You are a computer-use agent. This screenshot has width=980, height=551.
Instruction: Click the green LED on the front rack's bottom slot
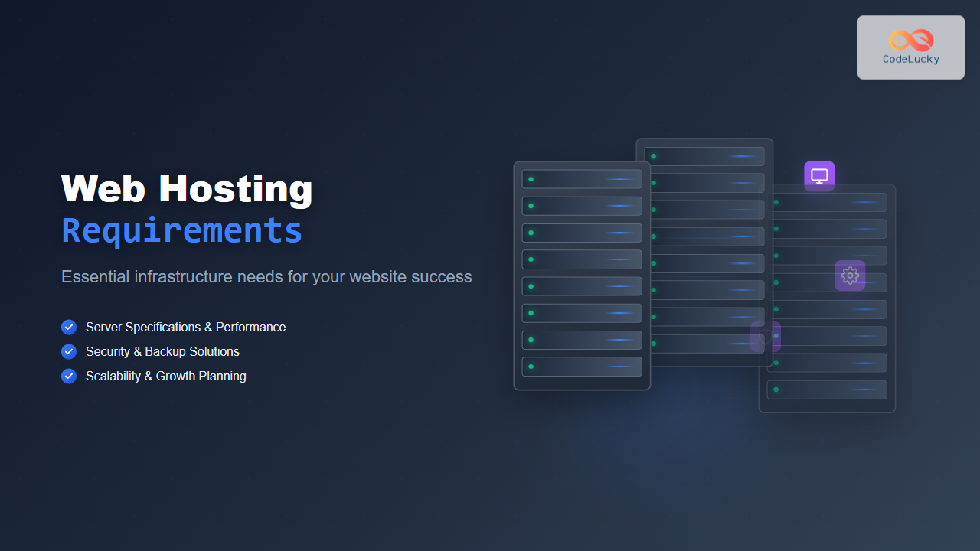coord(531,367)
